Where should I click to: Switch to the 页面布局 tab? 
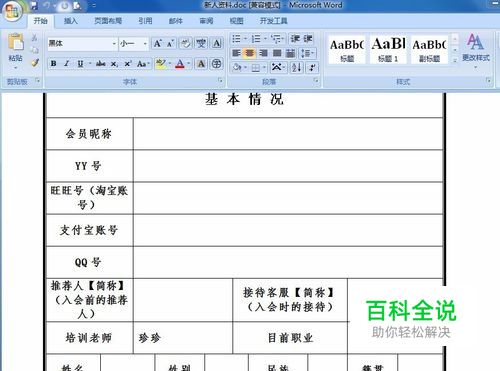pos(108,21)
